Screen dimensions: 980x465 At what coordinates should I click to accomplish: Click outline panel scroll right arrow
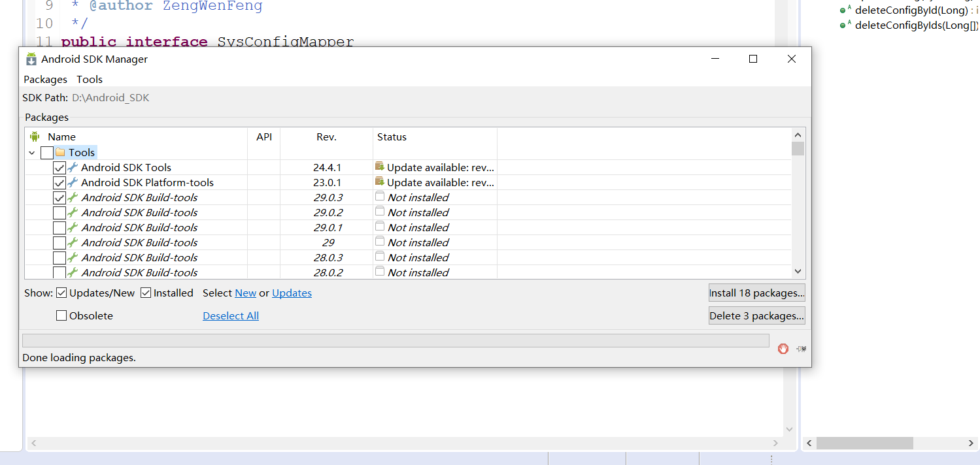(972, 443)
